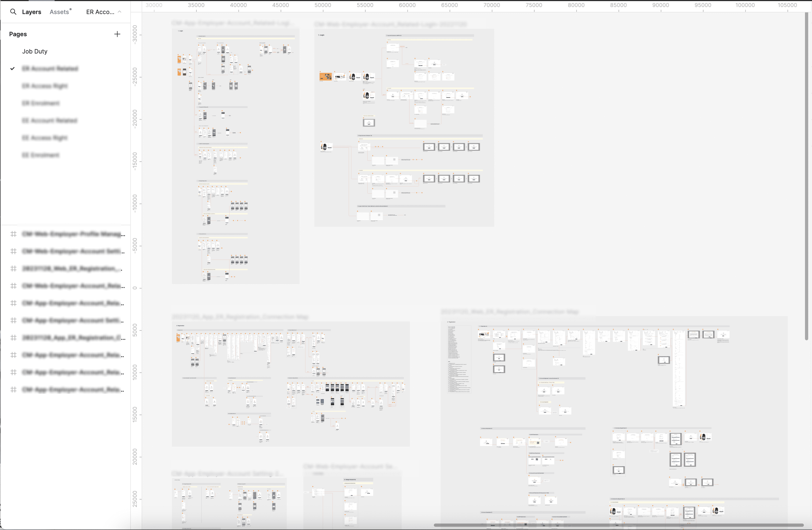Switch to the Assets tab

(x=59, y=12)
